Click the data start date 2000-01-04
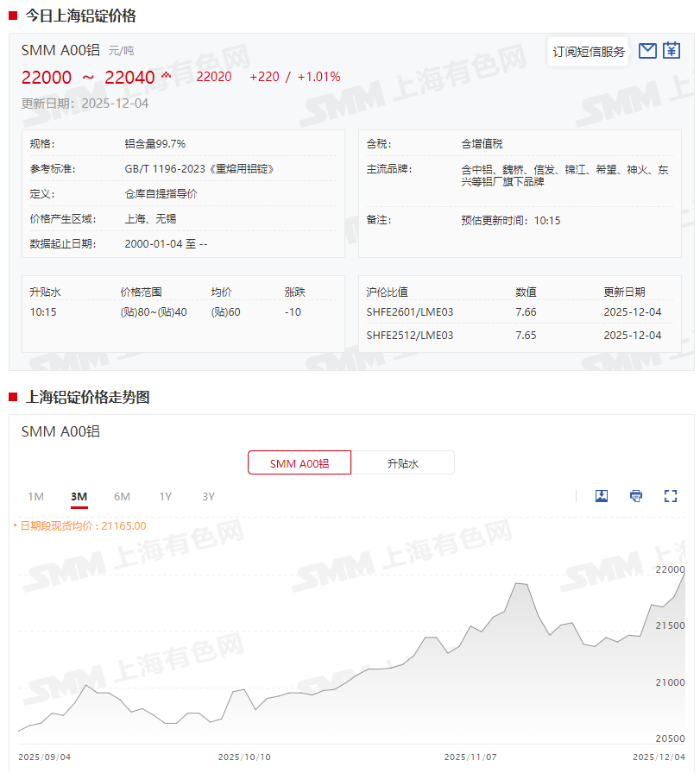This screenshot has height=773, width=700. (x=154, y=243)
